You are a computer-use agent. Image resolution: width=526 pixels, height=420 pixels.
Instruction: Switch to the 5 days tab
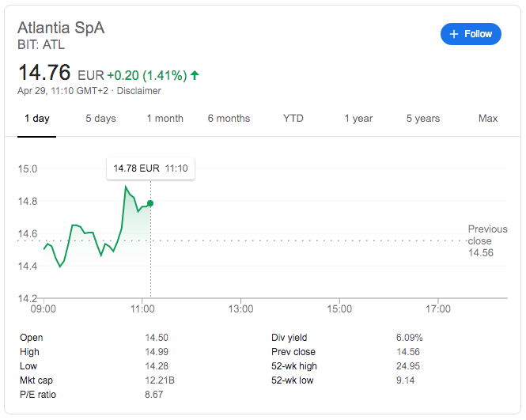pos(100,119)
